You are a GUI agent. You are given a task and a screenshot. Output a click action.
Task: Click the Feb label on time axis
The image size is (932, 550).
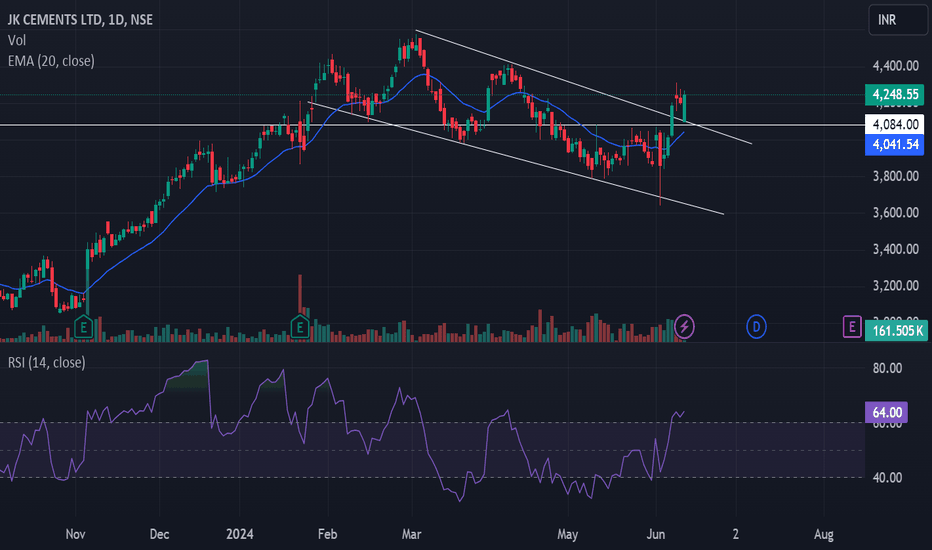pos(328,534)
